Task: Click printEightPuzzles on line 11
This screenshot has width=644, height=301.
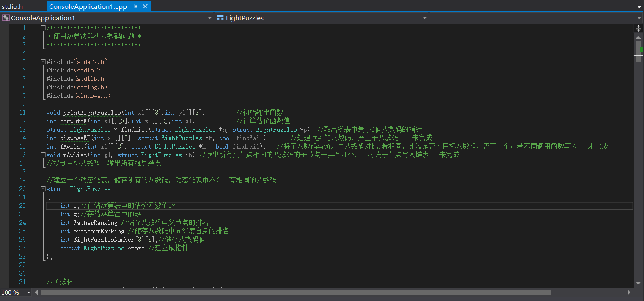Action: point(92,113)
